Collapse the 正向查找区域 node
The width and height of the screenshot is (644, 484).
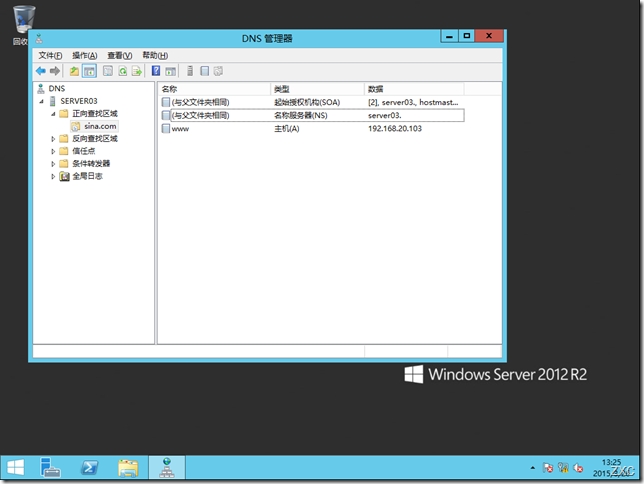pos(53,114)
